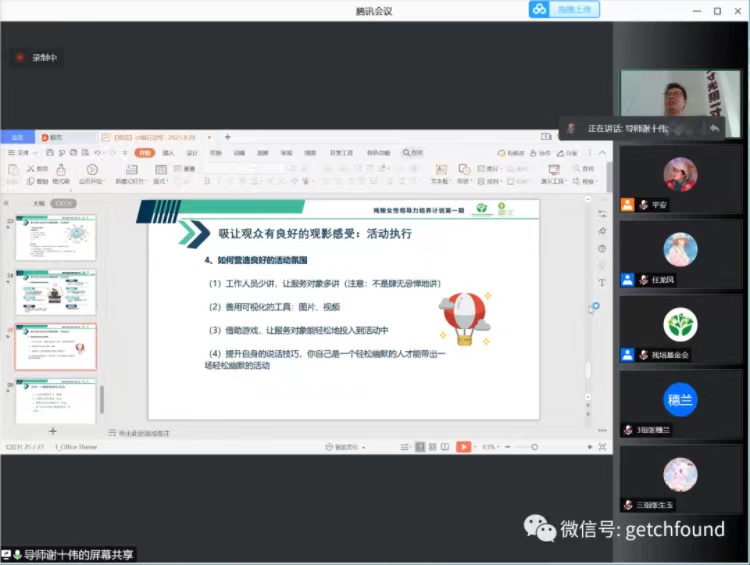Select the slide 24 thumbnail

56,292
